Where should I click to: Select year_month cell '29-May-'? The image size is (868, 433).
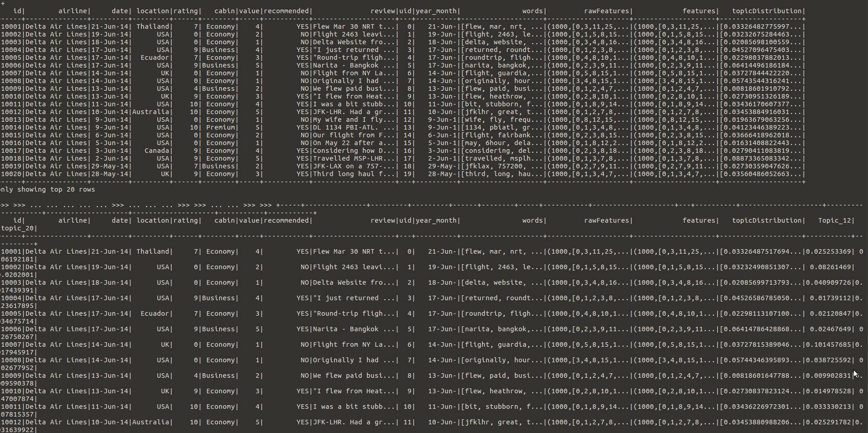click(x=442, y=166)
